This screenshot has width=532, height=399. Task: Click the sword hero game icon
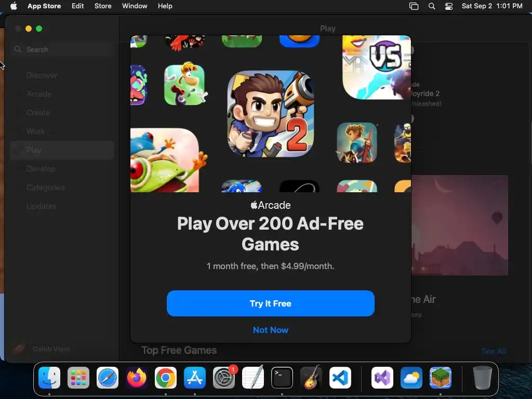point(357,143)
